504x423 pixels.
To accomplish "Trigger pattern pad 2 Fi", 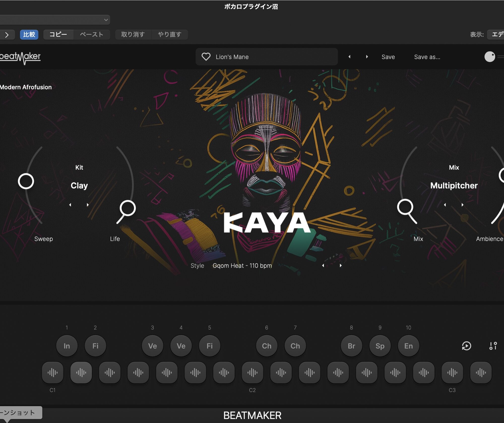I will [95, 346].
